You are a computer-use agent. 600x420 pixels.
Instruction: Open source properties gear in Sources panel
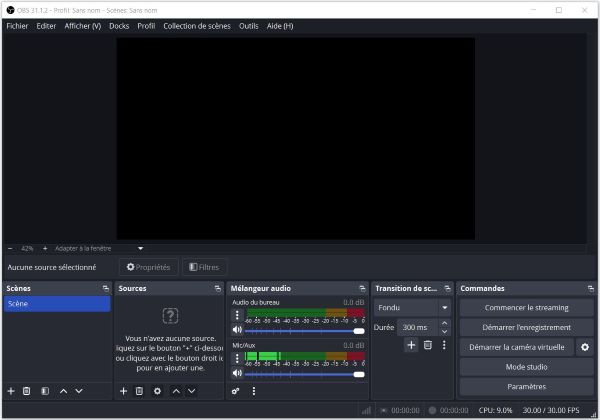pyautogui.click(x=157, y=391)
